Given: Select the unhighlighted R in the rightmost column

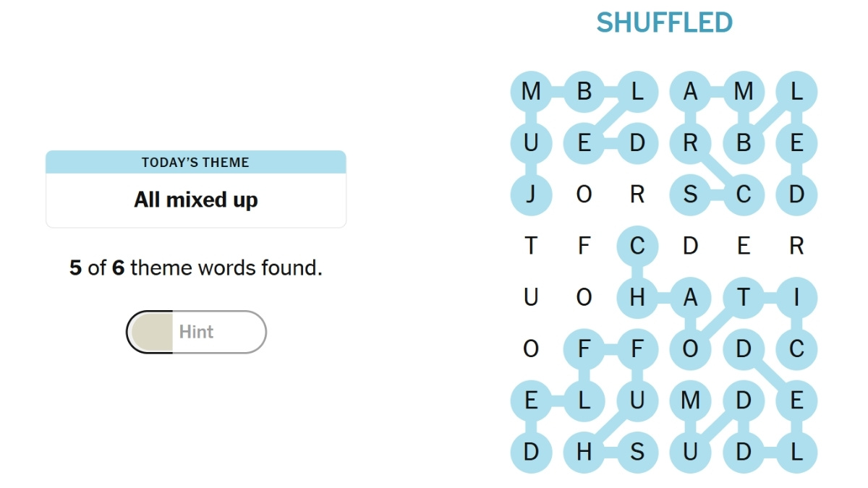Looking at the screenshot, I should pyautogui.click(x=796, y=247).
